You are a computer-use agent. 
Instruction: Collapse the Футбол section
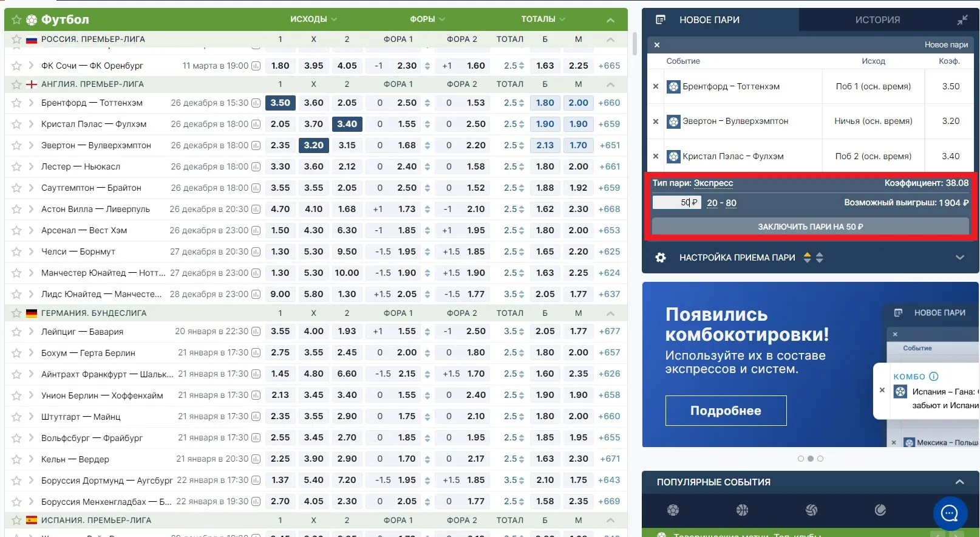point(610,20)
